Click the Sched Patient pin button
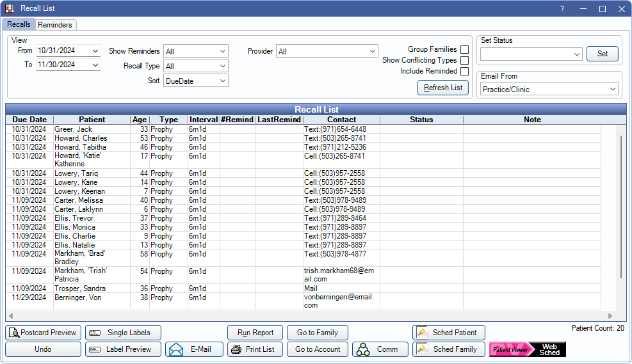 click(x=449, y=333)
